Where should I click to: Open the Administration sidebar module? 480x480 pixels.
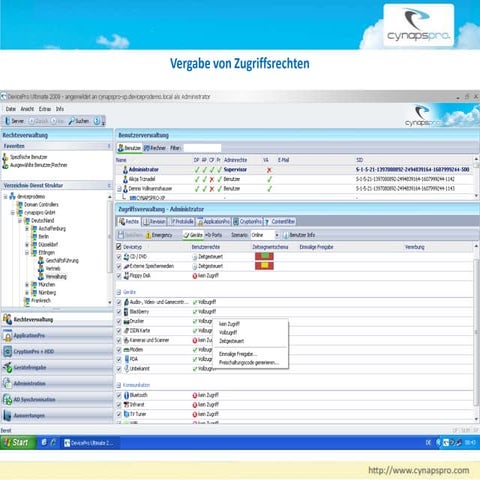pos(57,383)
